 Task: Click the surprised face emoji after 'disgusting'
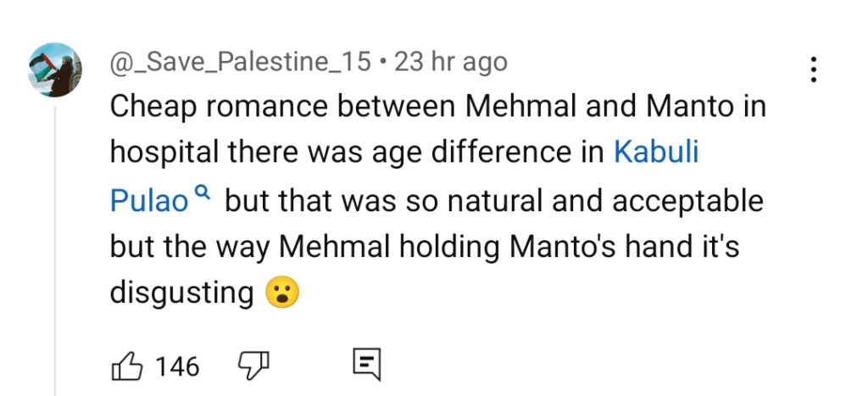pos(282,293)
